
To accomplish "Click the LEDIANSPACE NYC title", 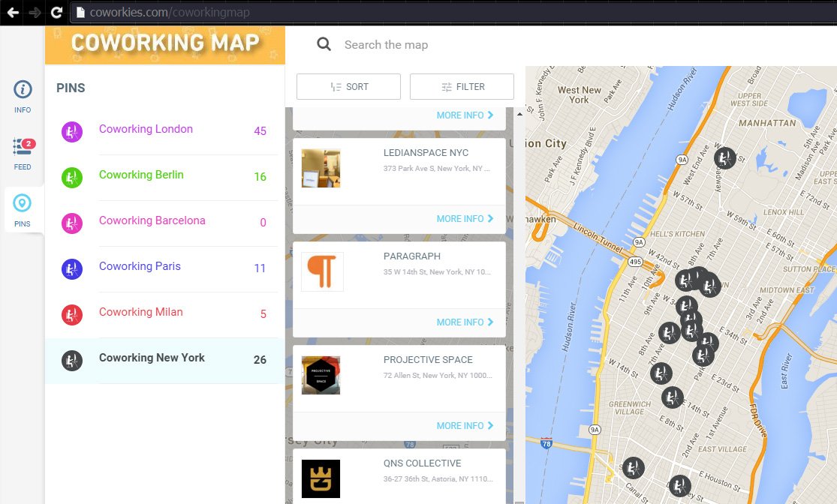I will coord(426,152).
